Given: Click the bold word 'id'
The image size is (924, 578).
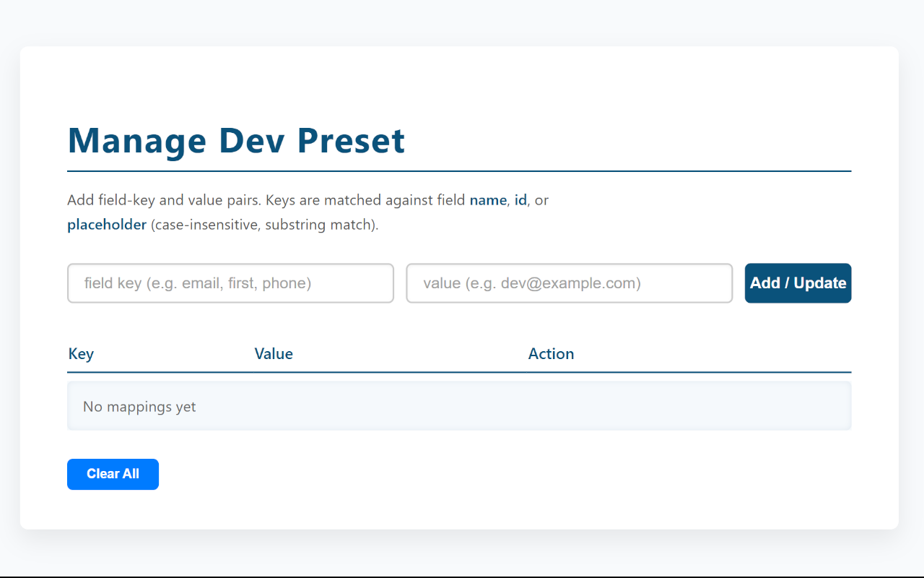Looking at the screenshot, I should (520, 200).
